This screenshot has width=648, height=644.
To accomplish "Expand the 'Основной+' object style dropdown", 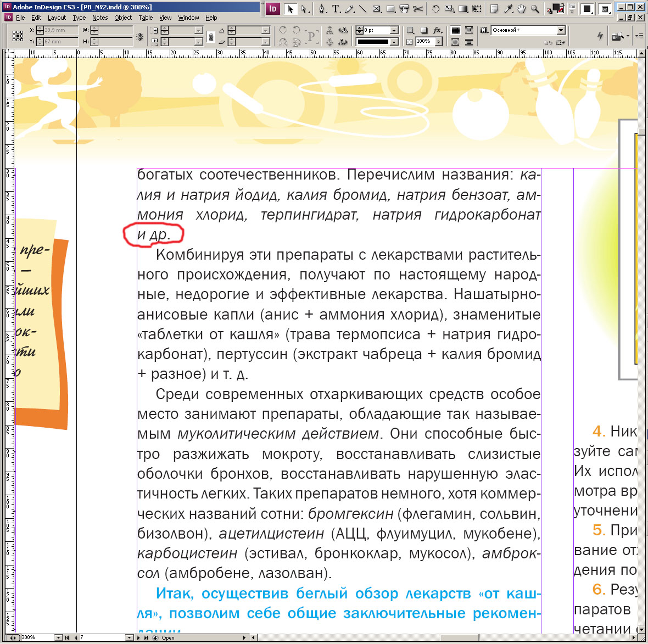I will (x=561, y=30).
